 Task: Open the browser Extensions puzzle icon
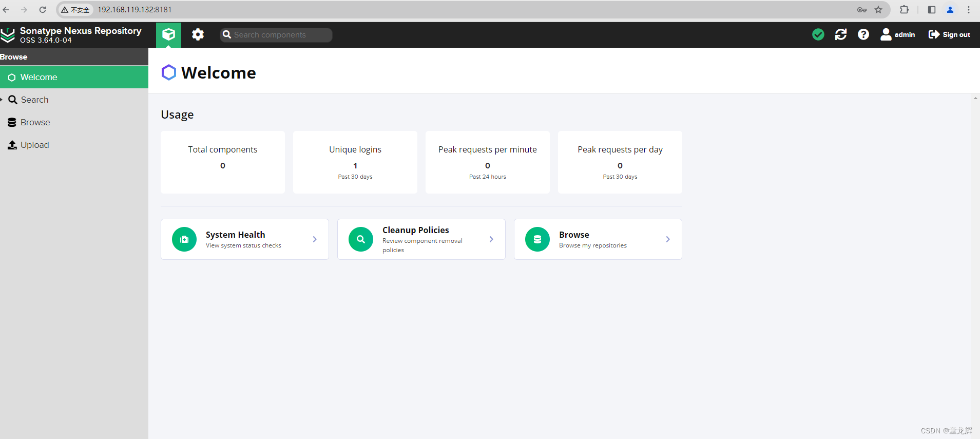[905, 10]
